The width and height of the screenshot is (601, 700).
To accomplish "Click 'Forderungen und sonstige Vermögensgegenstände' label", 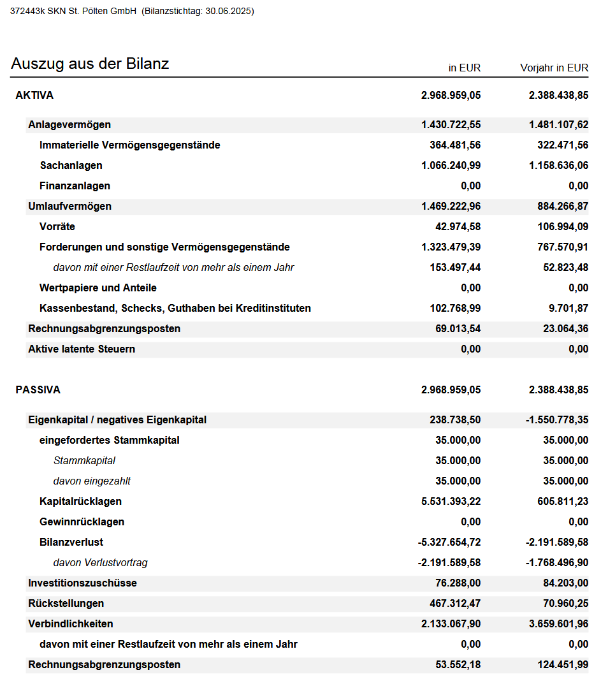I will click(x=164, y=247).
